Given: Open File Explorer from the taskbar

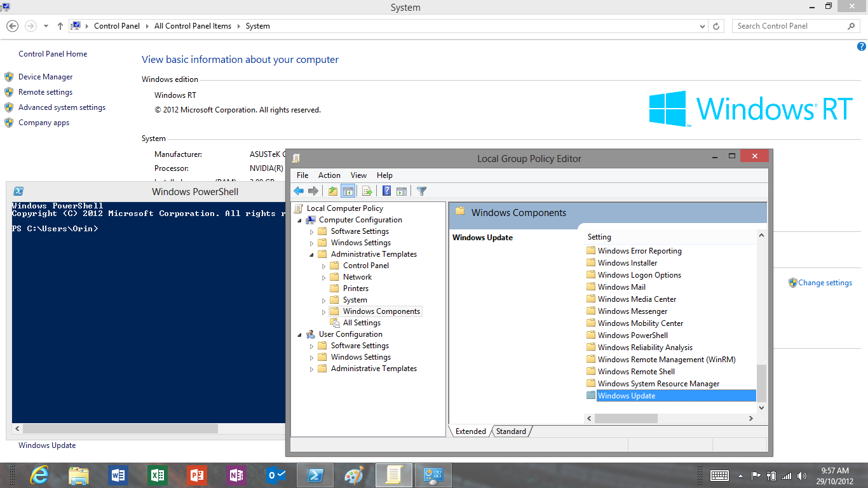Looking at the screenshot, I should pyautogui.click(x=79, y=475).
